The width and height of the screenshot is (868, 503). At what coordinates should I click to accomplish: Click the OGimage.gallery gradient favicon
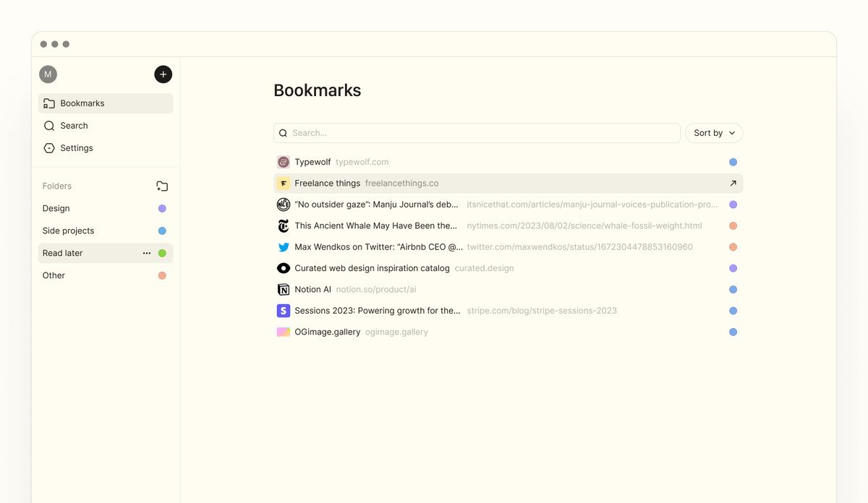pos(284,332)
